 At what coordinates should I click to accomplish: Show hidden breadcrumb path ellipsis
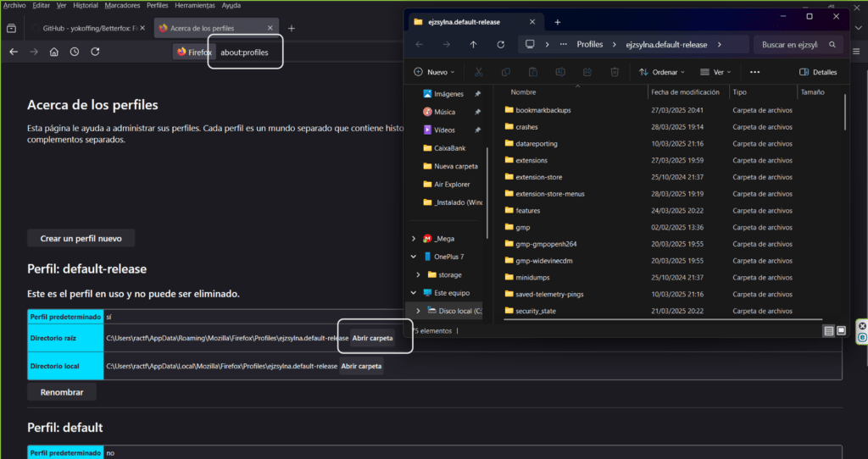[563, 45]
